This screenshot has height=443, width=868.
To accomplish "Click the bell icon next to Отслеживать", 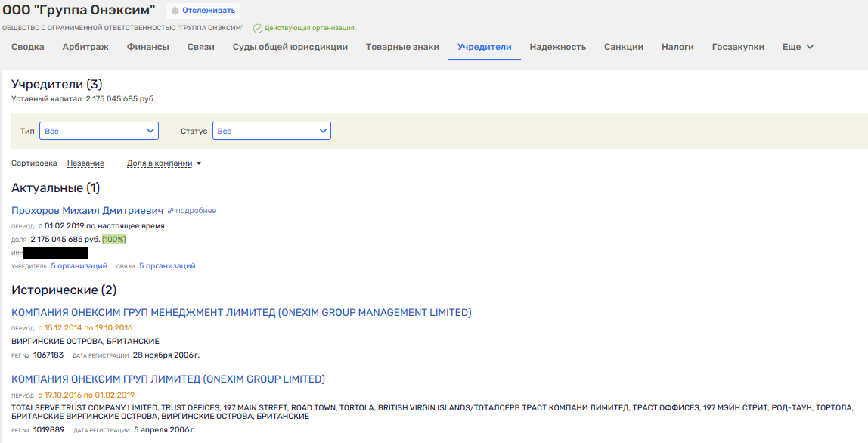I will pyautogui.click(x=175, y=11).
